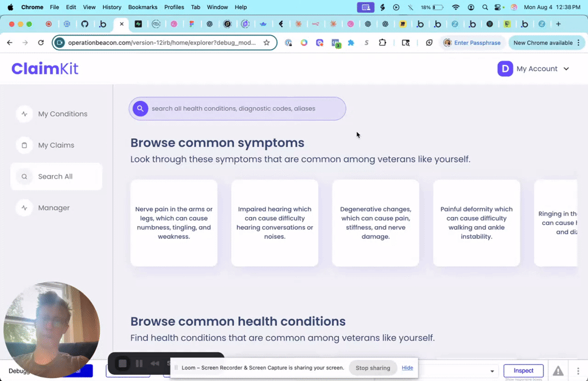The width and height of the screenshot is (588, 381).
Task: Click the purple search magnifier icon
Action: 140,108
